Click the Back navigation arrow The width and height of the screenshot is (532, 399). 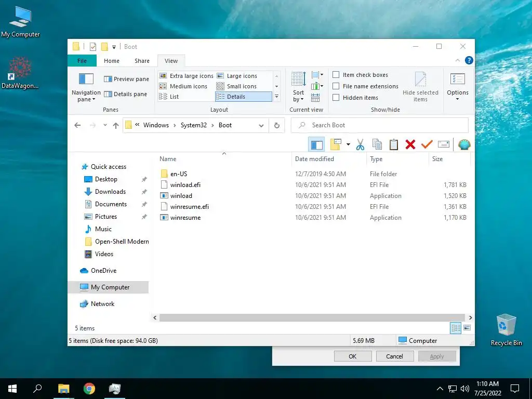pyautogui.click(x=77, y=125)
